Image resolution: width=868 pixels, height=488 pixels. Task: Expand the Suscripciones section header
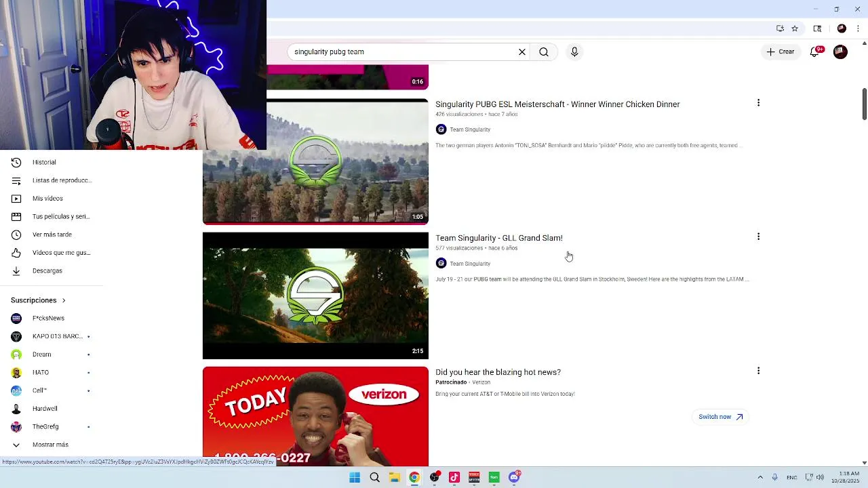[38, 300]
